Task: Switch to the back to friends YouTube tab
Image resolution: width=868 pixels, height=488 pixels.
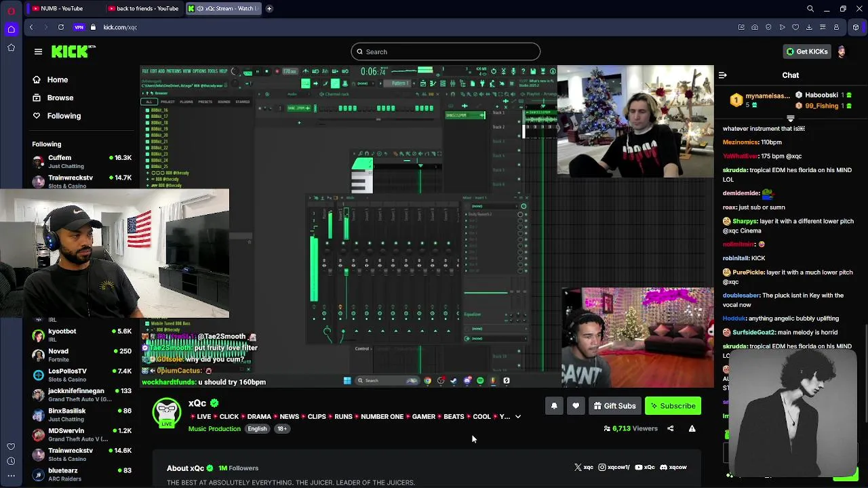Action: [144, 8]
